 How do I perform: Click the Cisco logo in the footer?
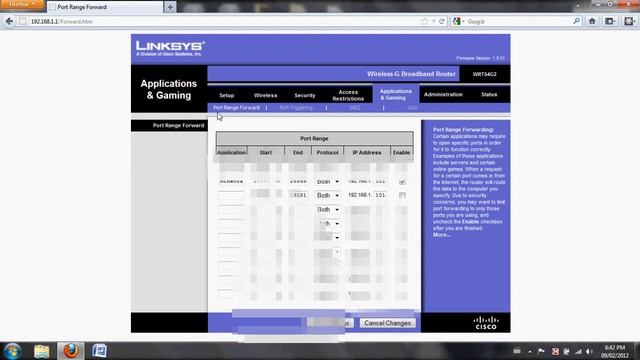coord(486,323)
